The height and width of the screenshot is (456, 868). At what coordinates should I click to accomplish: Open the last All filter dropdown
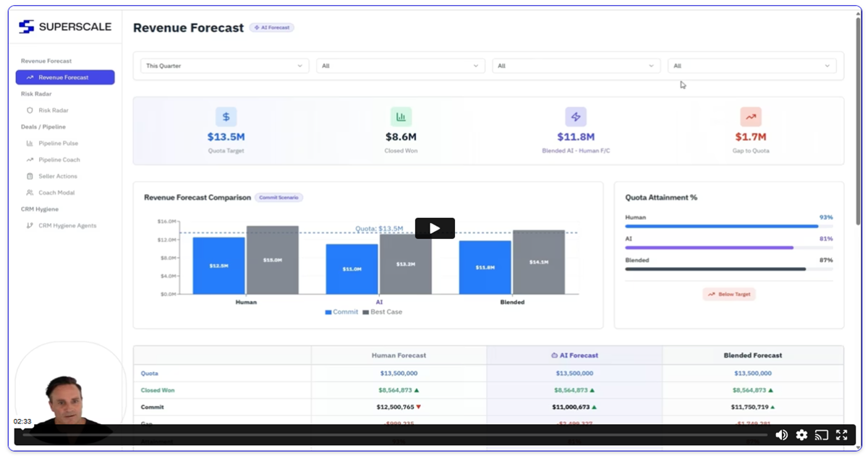[x=752, y=66]
